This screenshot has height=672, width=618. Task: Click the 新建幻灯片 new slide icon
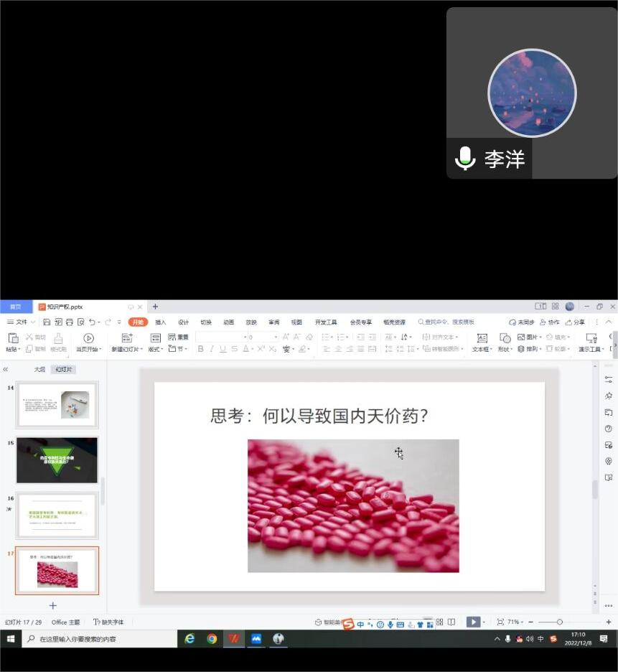tap(127, 338)
